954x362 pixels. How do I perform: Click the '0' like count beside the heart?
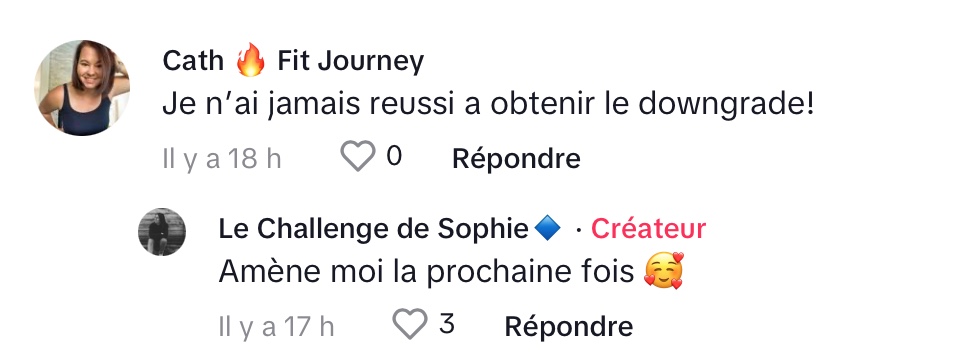tap(394, 156)
